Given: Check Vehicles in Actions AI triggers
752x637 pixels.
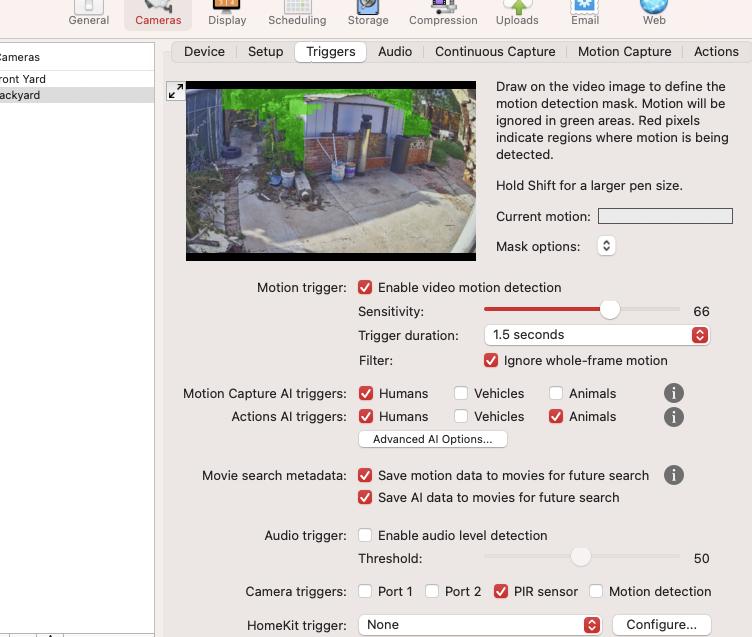Looking at the screenshot, I should pos(461,416).
